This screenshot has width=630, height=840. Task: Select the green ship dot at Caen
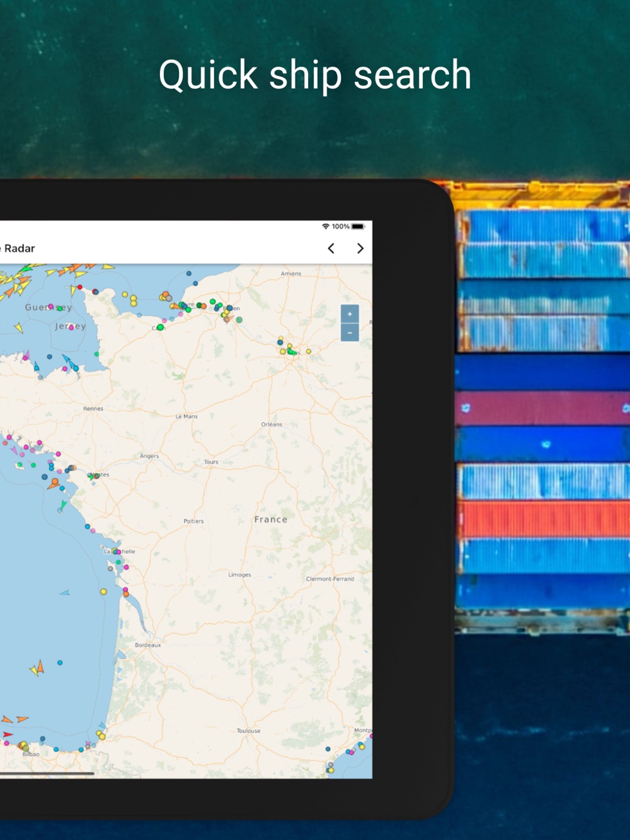(161, 327)
